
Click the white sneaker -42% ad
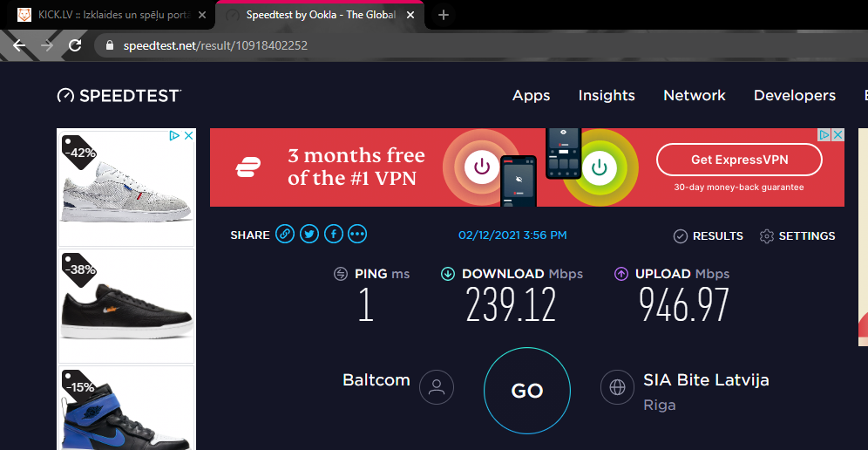[126, 187]
